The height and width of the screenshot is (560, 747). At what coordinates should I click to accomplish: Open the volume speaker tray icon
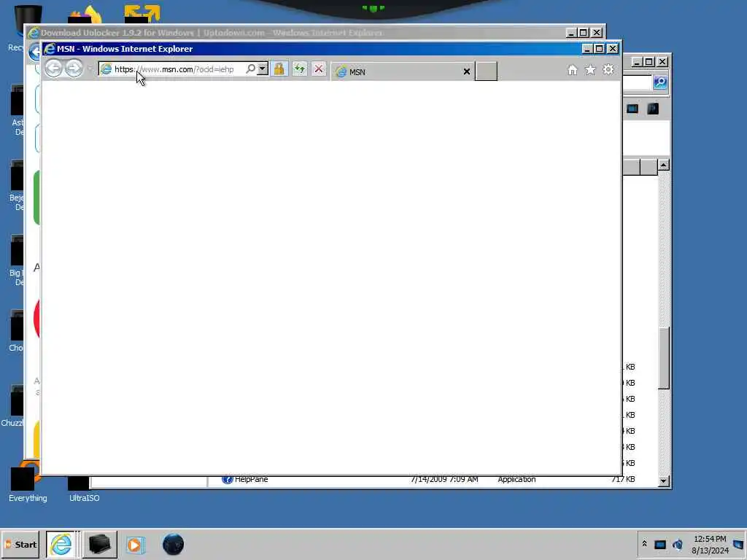[678, 544]
